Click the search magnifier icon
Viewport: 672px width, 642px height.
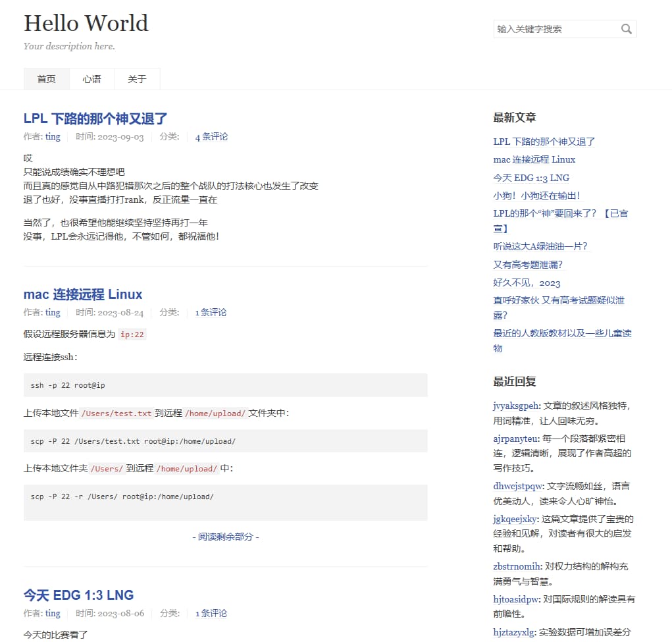(626, 29)
